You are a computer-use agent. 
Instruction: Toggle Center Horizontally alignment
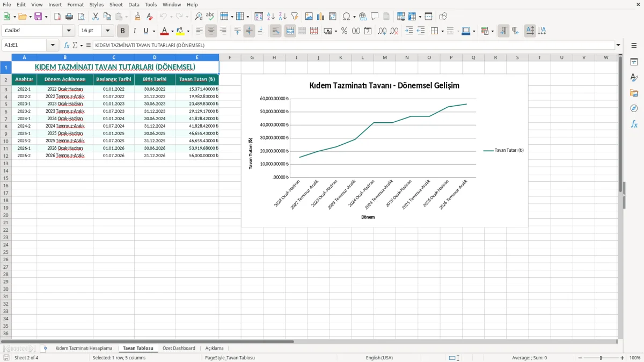pyautogui.click(x=211, y=31)
